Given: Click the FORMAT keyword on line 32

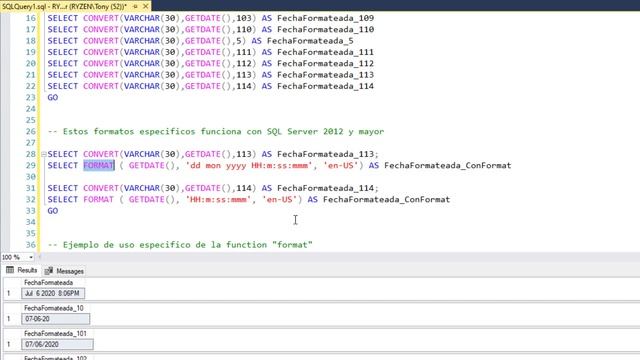Looking at the screenshot, I should (98, 200).
